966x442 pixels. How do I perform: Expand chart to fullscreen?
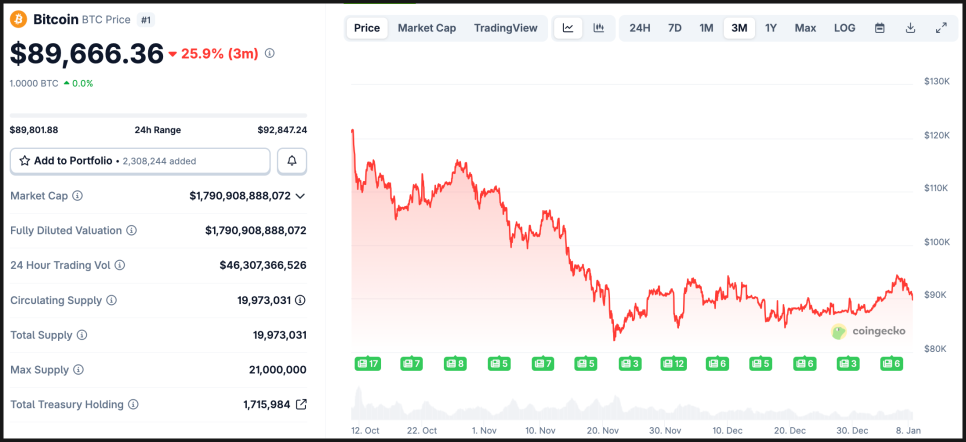pos(941,28)
